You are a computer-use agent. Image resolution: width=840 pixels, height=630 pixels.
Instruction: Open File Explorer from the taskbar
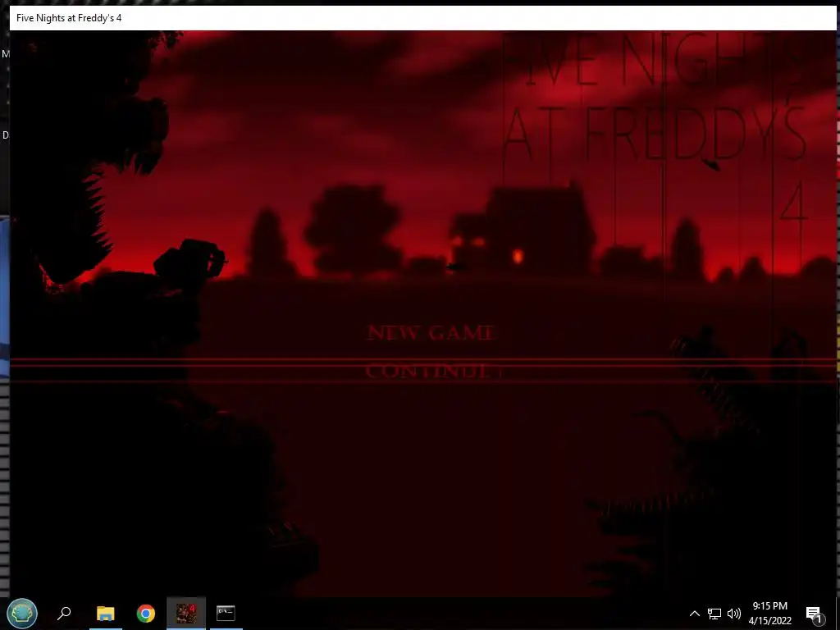[106, 613]
